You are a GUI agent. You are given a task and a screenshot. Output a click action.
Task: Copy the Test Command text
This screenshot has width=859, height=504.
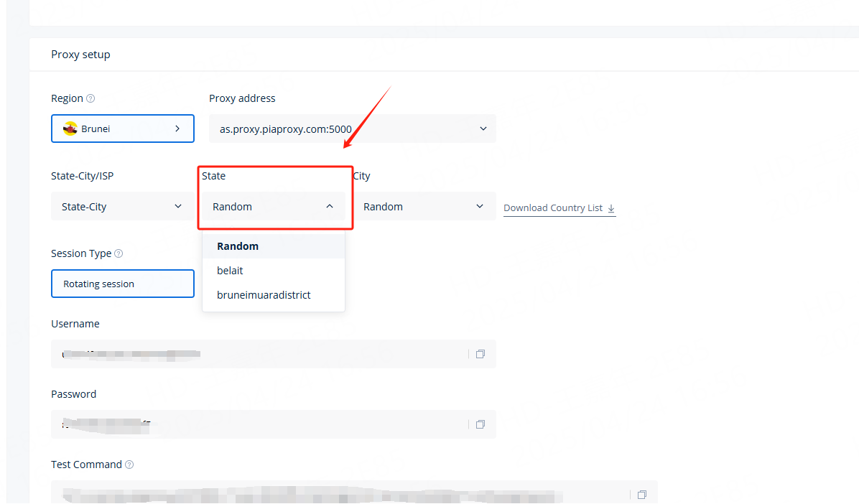point(642,495)
